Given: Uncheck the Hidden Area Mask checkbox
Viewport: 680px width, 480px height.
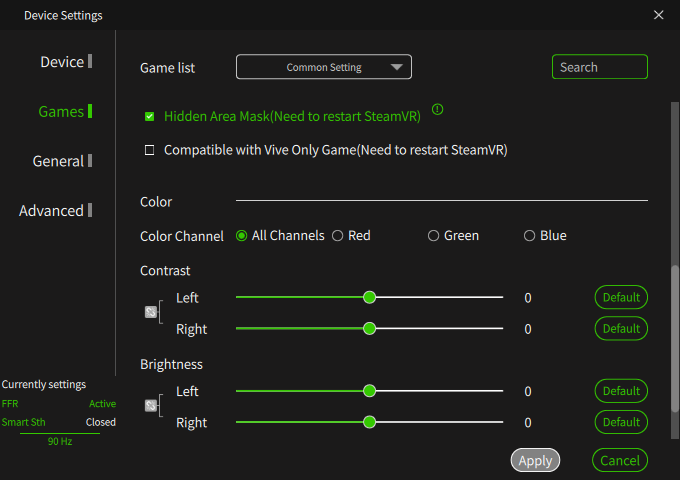Looking at the screenshot, I should click(150, 116).
